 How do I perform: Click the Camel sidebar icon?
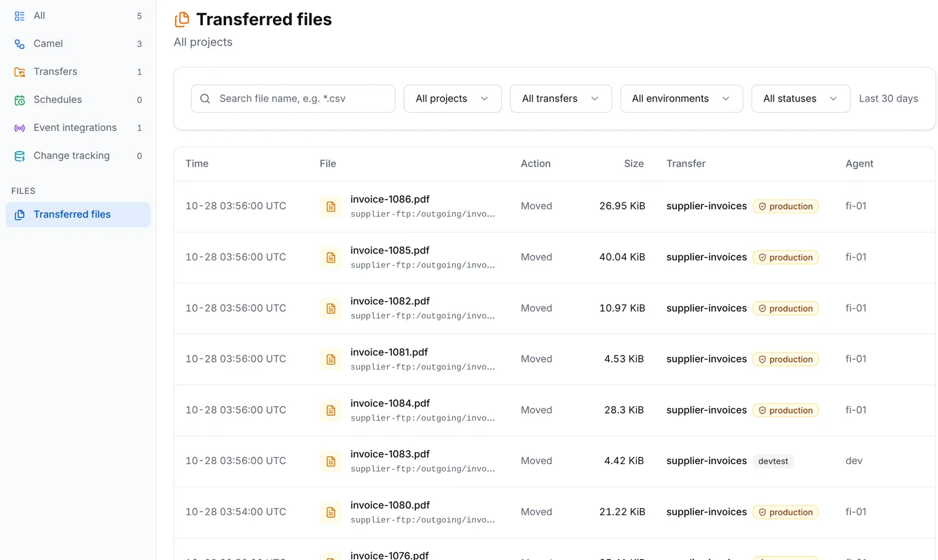pos(20,43)
